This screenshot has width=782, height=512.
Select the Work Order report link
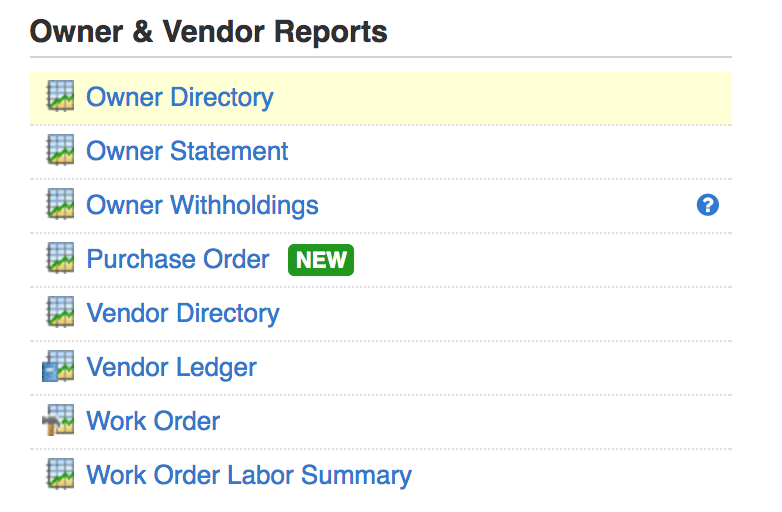[153, 422]
